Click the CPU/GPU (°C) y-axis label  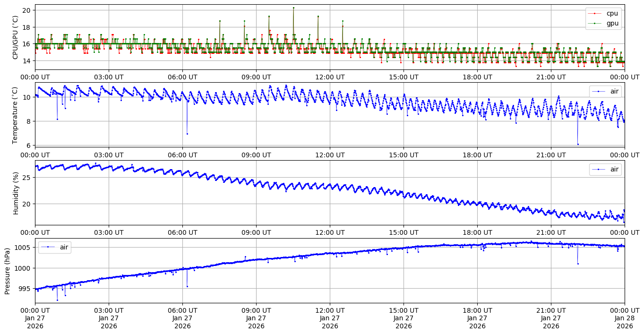(15, 37)
